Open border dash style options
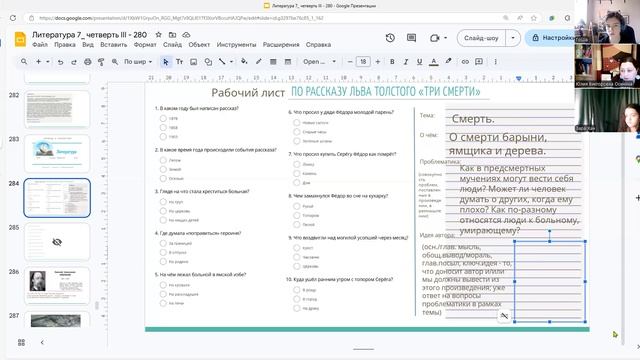The width and height of the screenshot is (640, 360). [288, 62]
